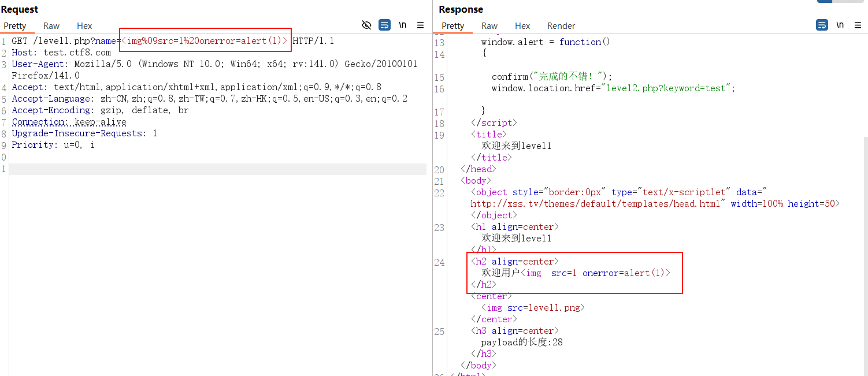Click the "Accept: text/html" header line
The width and height of the screenshot is (868, 376).
click(196, 87)
